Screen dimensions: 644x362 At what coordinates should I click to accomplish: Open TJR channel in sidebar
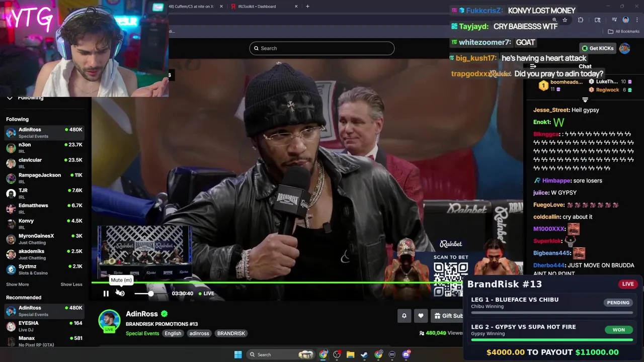(44, 194)
